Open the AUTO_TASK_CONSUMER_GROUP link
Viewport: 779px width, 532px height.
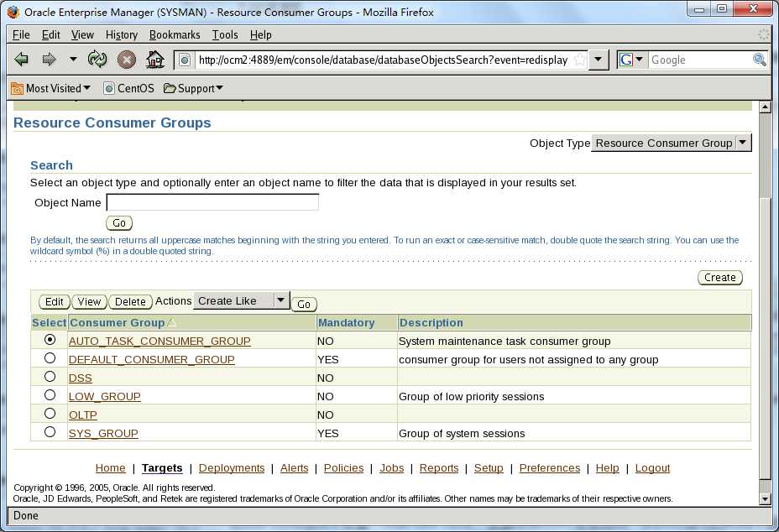[x=159, y=342]
